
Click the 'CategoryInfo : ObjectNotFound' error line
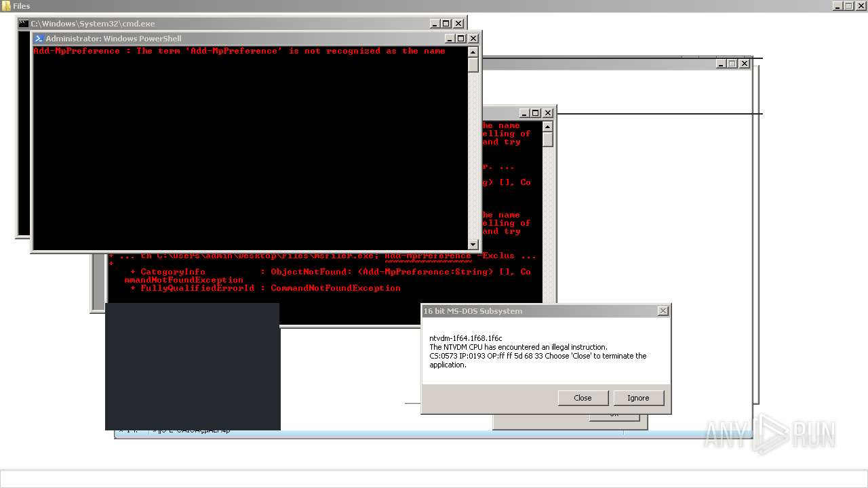pyautogui.click(x=330, y=272)
